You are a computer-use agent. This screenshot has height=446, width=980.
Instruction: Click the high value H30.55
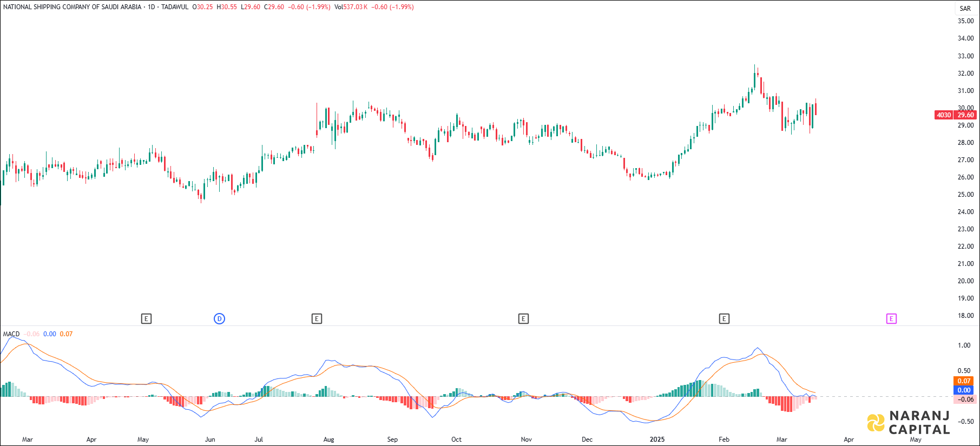227,7
